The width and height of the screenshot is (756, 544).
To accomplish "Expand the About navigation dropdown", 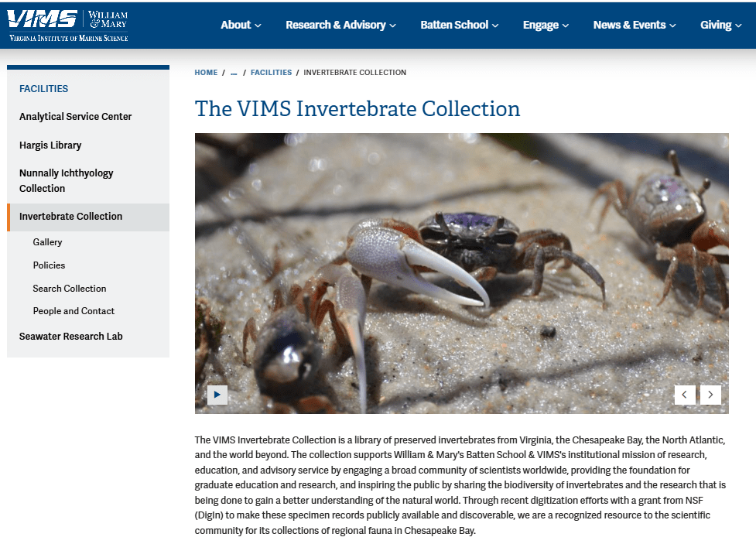I will click(241, 25).
